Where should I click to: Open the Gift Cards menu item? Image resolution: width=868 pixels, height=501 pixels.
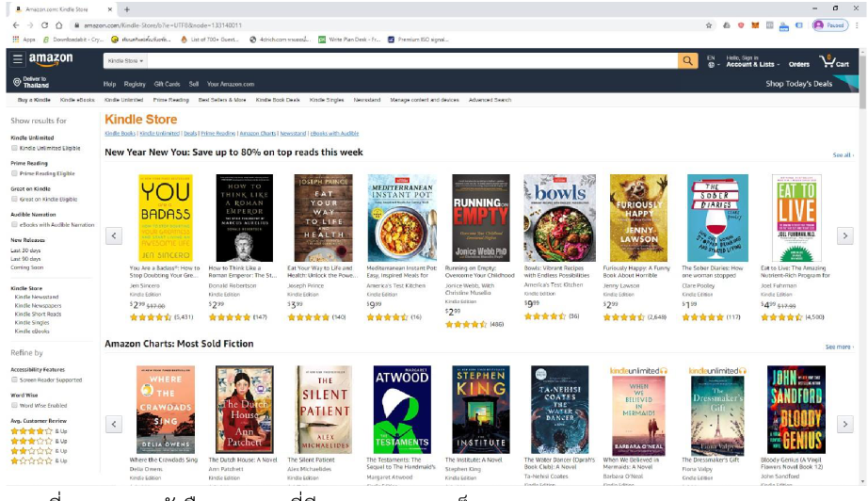(167, 84)
